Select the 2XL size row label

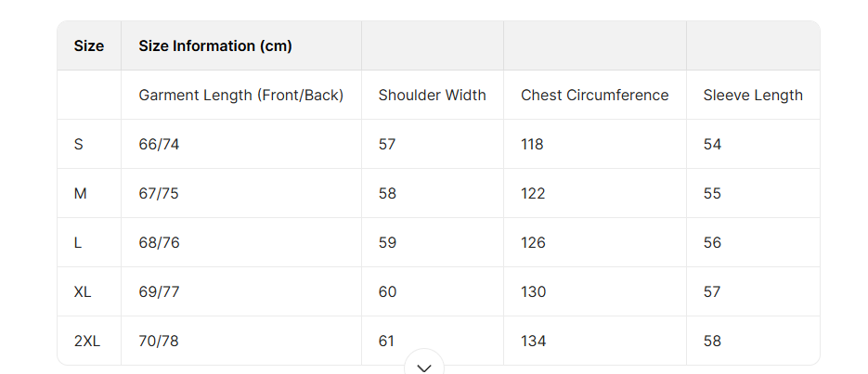[87, 341]
